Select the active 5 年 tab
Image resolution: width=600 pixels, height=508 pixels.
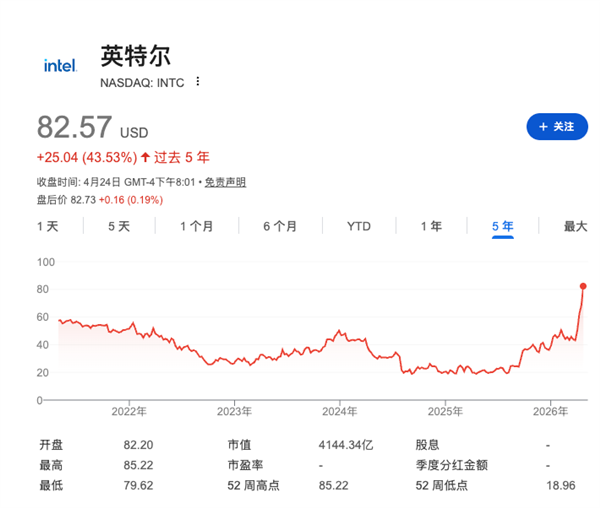(502, 227)
